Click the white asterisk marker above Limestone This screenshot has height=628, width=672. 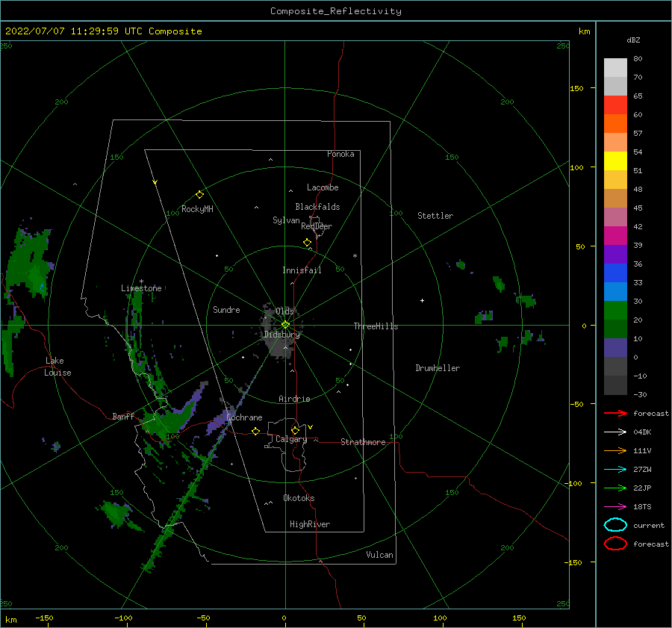[141, 282]
